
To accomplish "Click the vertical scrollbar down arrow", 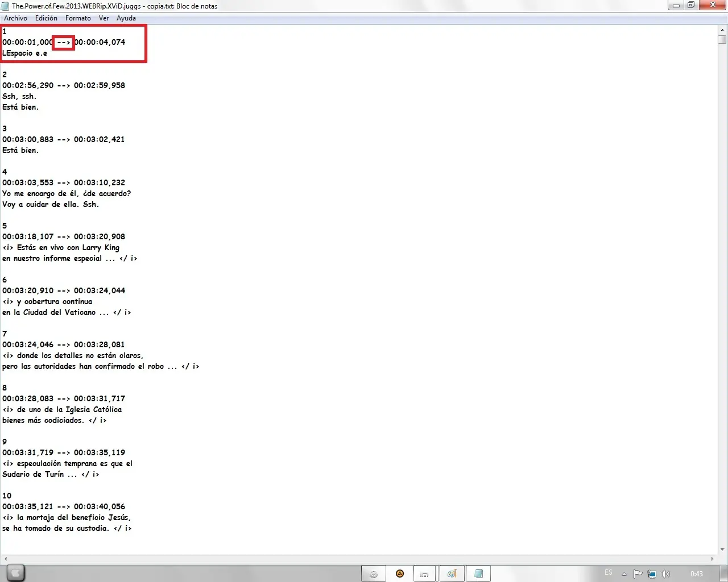I will coord(722,550).
